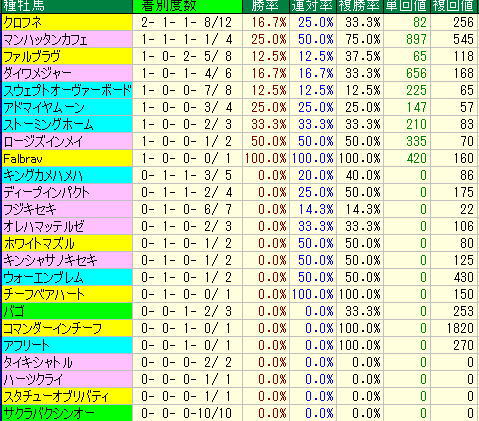Click 656 単回値 for ダイワメジャー
The image size is (479, 421).
pyautogui.click(x=416, y=73)
